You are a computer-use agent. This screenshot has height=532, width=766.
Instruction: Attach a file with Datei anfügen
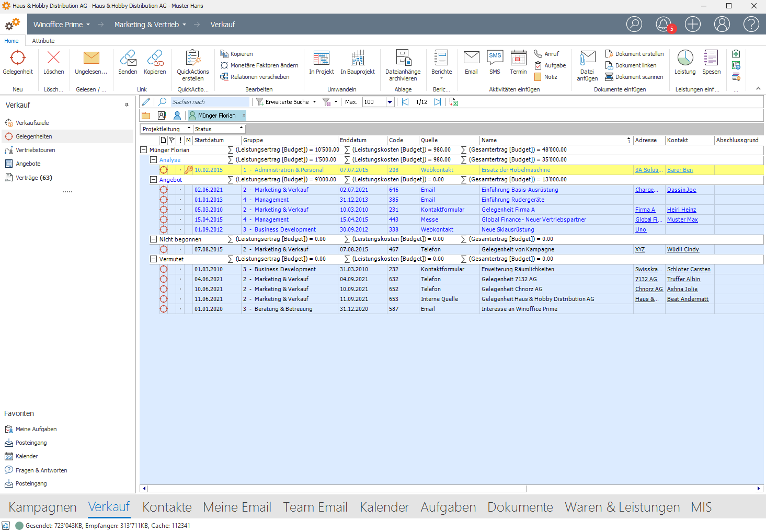coord(587,65)
